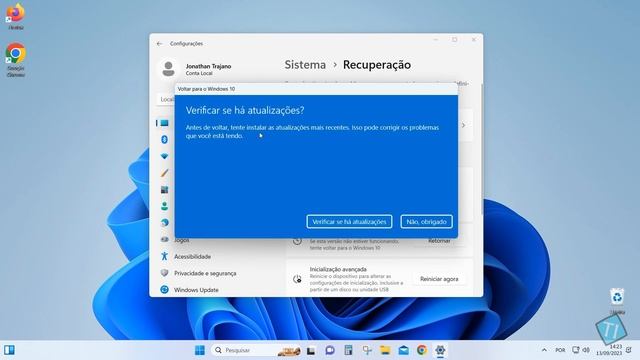Open the Snipping Tool on the taskbar
This screenshot has height=360, width=640.
pyautogui.click(x=367, y=350)
